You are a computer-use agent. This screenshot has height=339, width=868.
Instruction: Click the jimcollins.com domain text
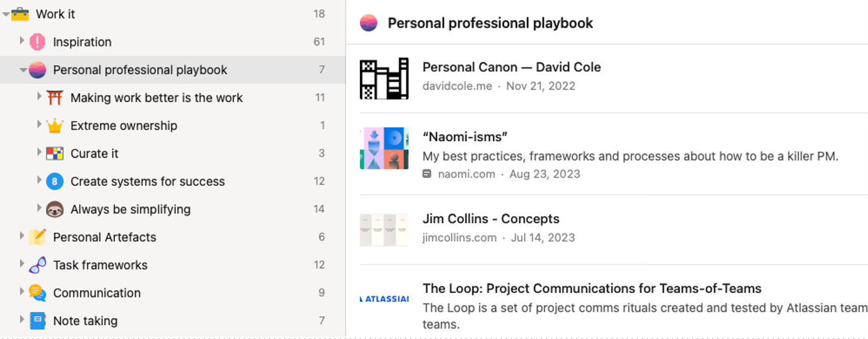click(459, 238)
